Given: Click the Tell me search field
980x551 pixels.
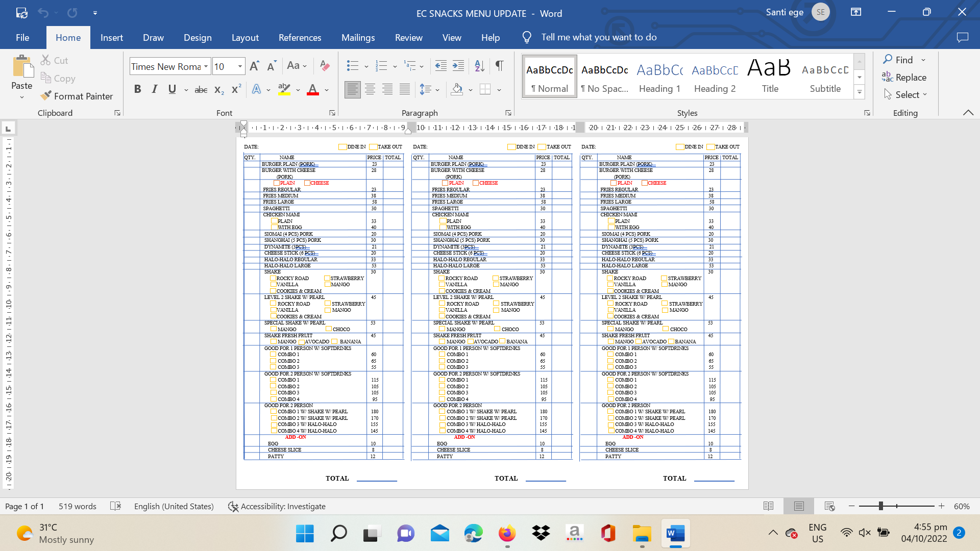Looking at the screenshot, I should point(599,37).
